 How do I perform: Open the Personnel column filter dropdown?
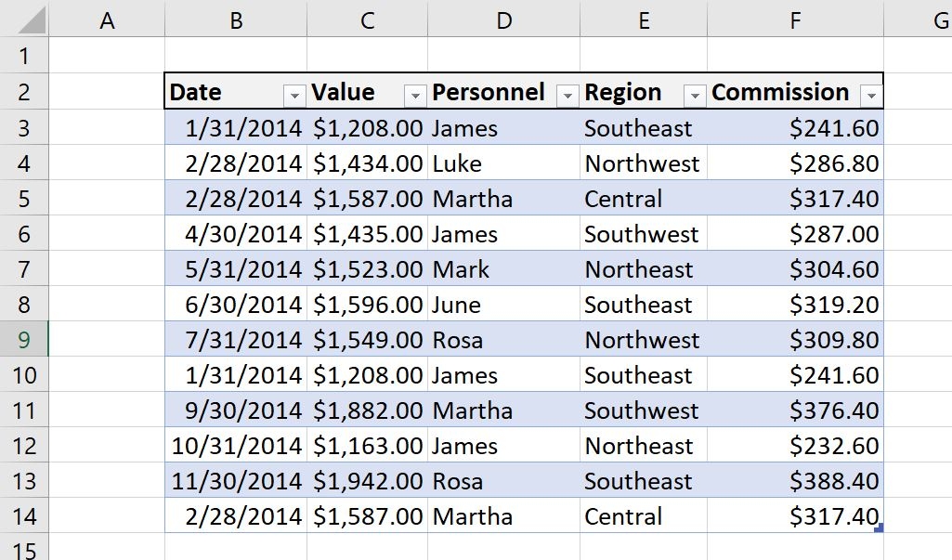(x=567, y=96)
